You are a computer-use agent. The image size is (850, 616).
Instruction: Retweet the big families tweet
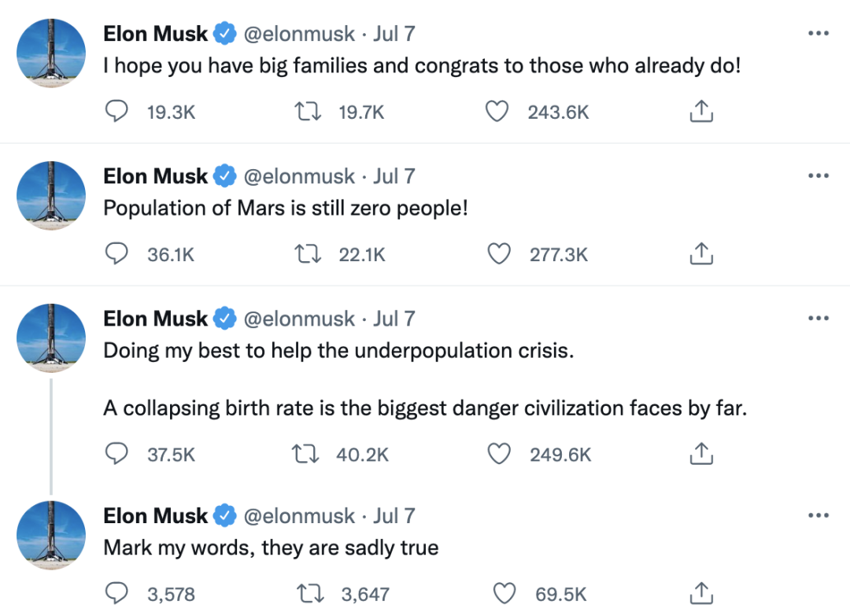[x=306, y=113]
